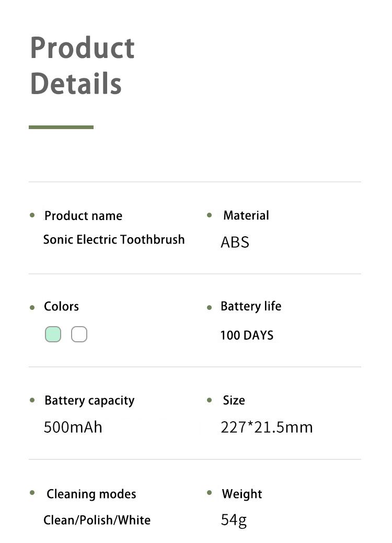Click the bullet dot beside Material
The width and height of the screenshot is (392, 543).
pyautogui.click(x=210, y=215)
